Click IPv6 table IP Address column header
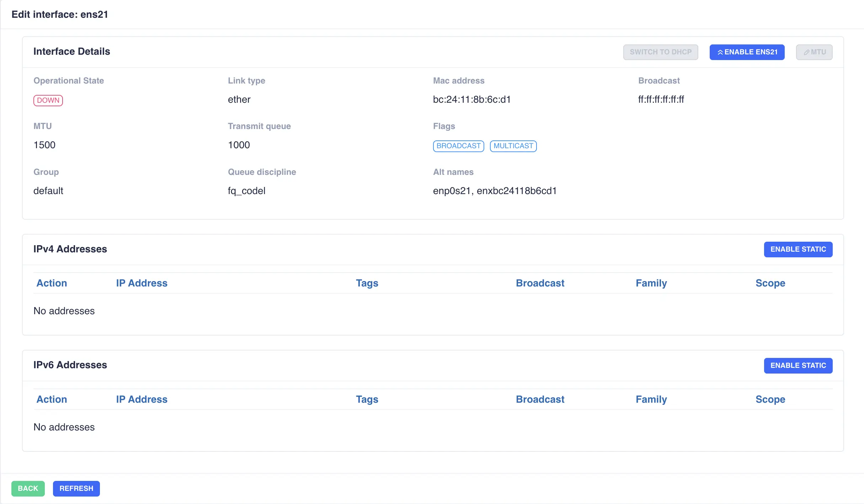The image size is (864, 504). (x=142, y=400)
